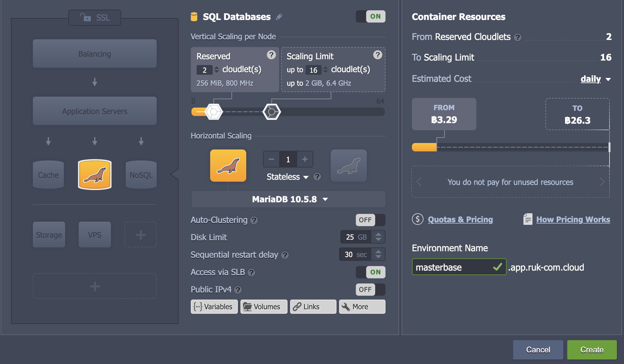
Task: Turn off the SQL Databases ON switch
Action: 371,16
